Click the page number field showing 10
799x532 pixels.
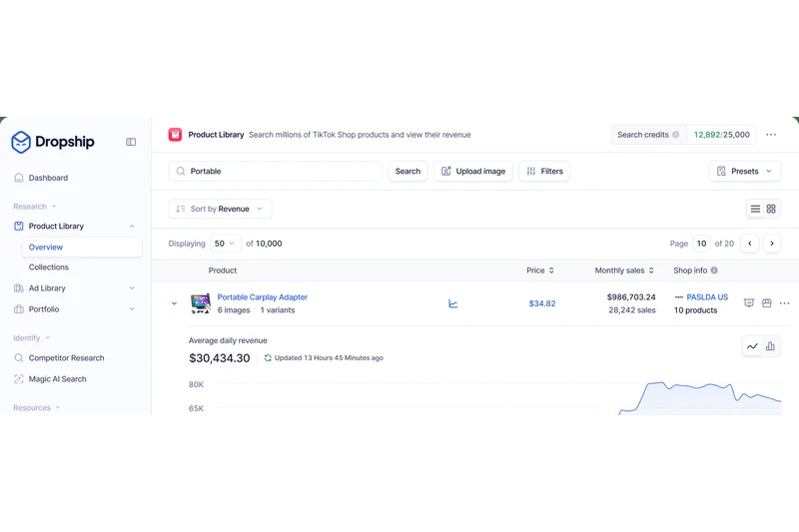pyautogui.click(x=702, y=244)
